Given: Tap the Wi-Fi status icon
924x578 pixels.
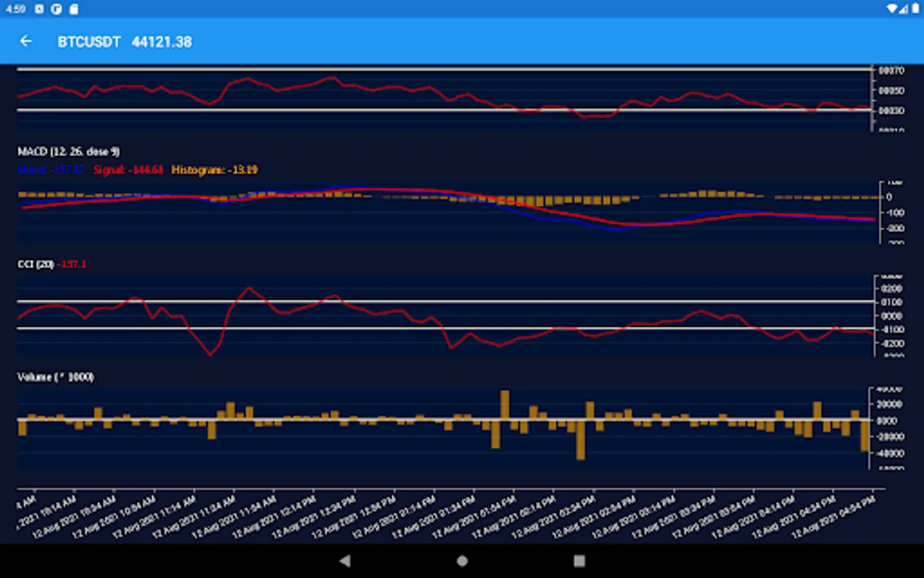Looking at the screenshot, I should pyautogui.click(x=893, y=9).
